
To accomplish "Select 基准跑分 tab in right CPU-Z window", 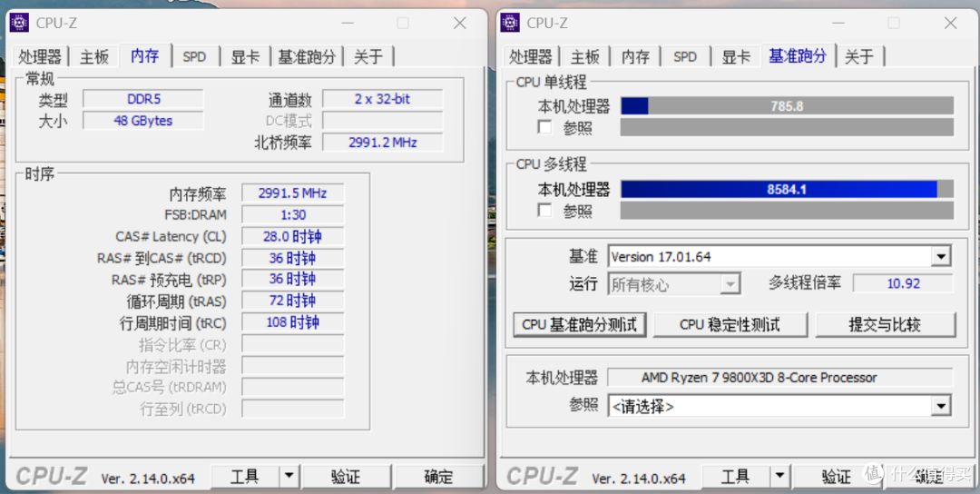I will point(798,55).
